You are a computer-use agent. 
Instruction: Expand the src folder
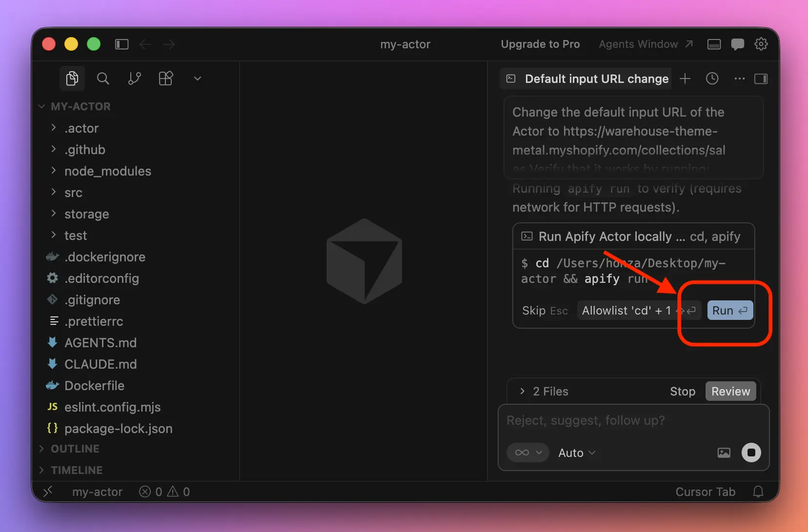click(73, 193)
